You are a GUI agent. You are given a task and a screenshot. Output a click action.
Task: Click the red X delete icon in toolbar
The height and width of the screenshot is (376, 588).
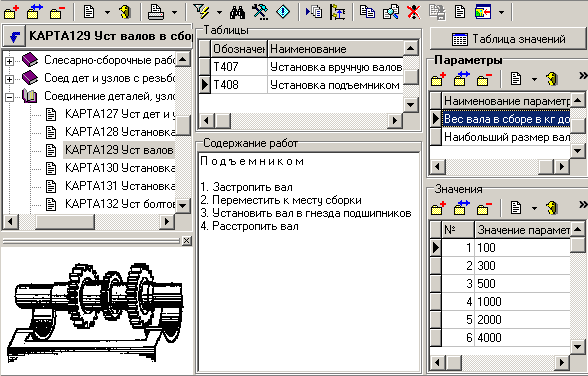coord(414,12)
